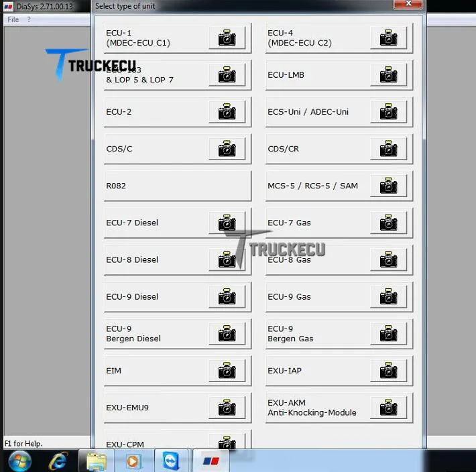Close the Select type of unit dialog
476x472 pixels.
pos(408,4)
